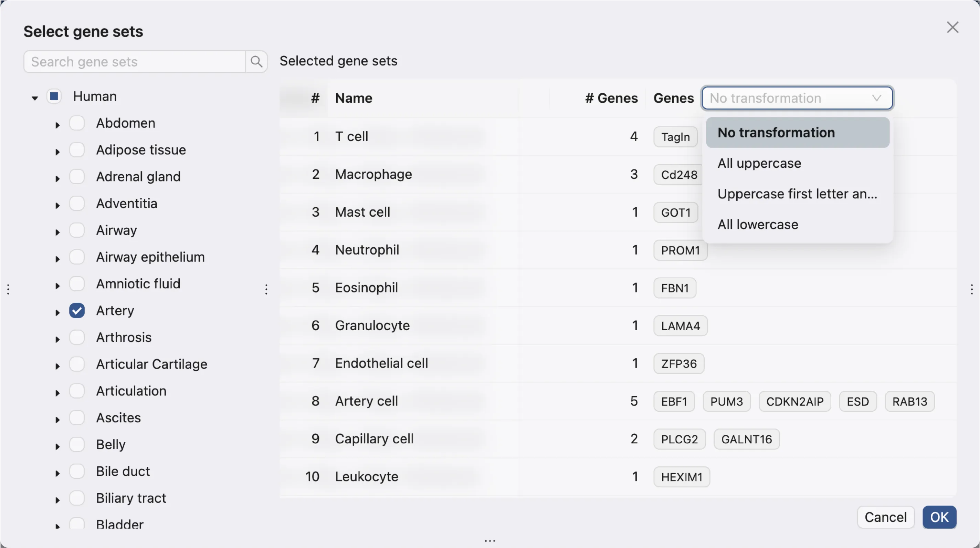
Task: Check the Adipose tissue checkbox
Action: click(x=77, y=150)
